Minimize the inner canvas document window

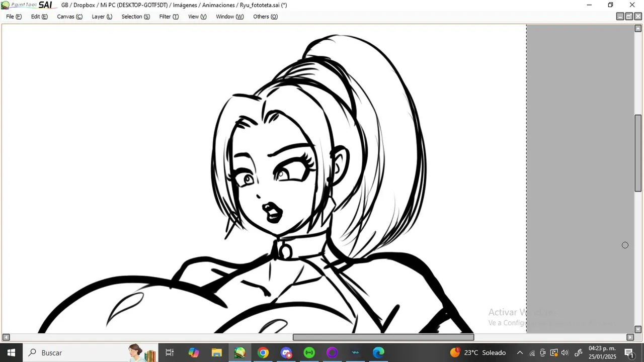[x=620, y=17]
